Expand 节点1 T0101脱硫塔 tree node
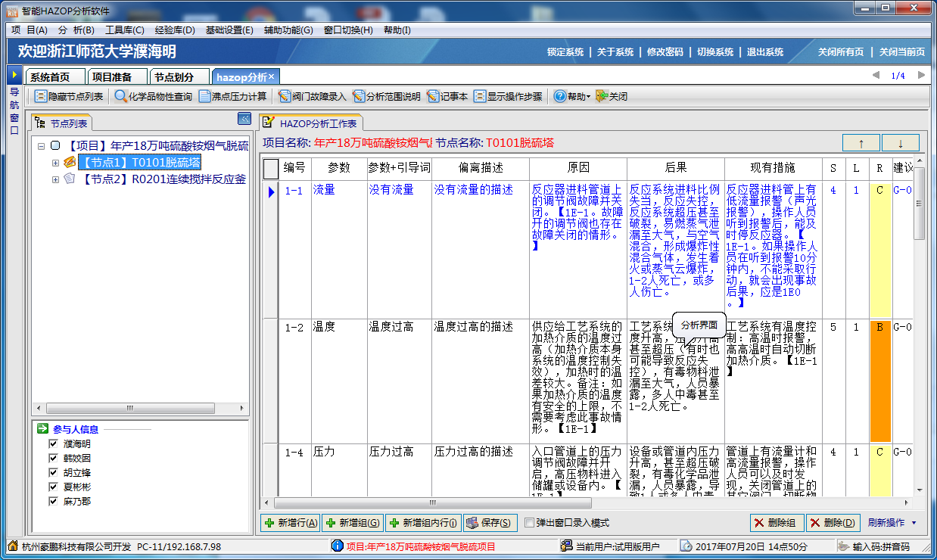Image resolution: width=937 pixels, height=560 pixels. click(x=55, y=163)
